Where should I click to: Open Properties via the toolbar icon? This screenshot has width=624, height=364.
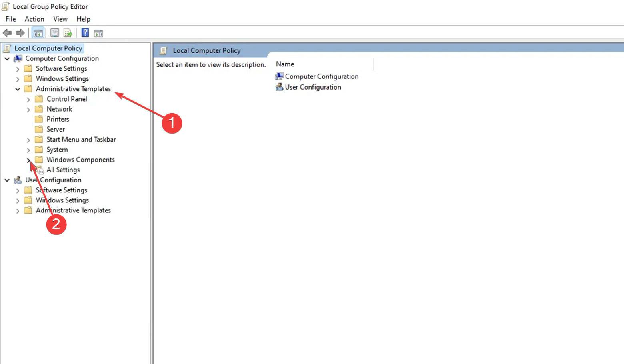[54, 33]
